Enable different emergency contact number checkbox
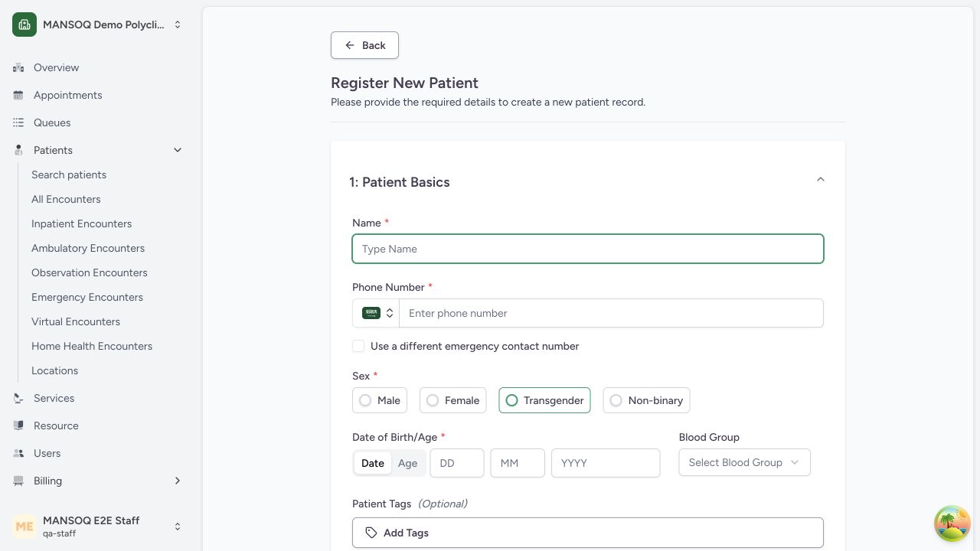 pos(358,346)
